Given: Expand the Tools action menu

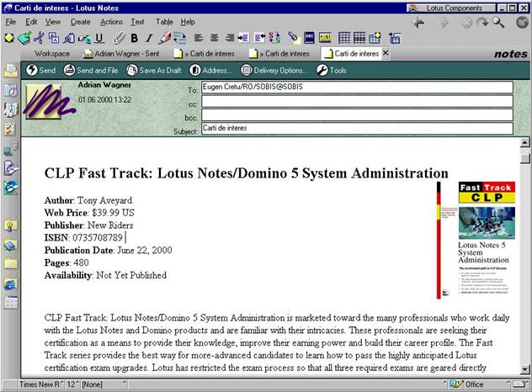Looking at the screenshot, I should click(331, 71).
